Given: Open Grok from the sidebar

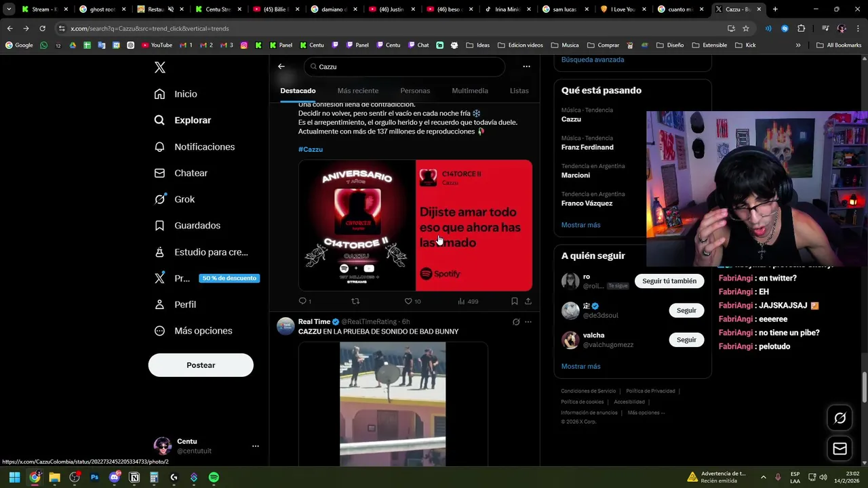Looking at the screenshot, I should (174, 199).
